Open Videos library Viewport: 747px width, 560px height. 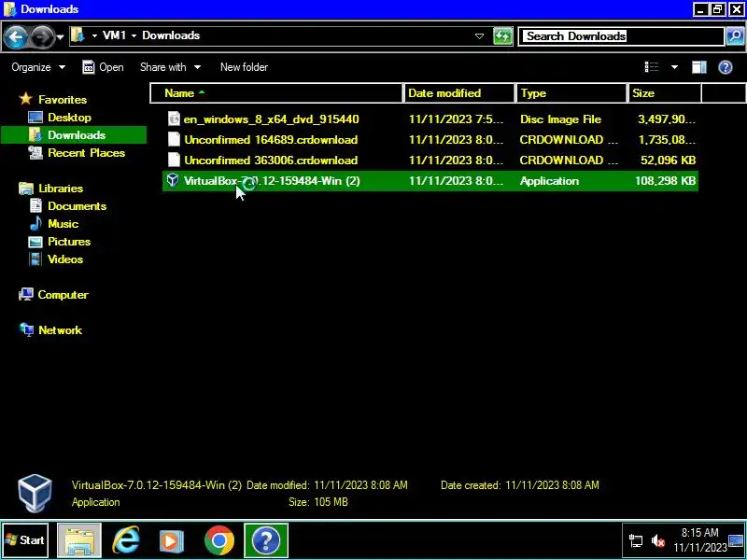coord(65,259)
